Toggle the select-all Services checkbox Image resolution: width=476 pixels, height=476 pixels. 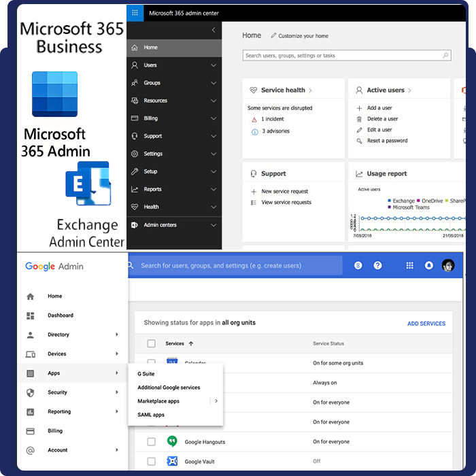click(x=151, y=343)
